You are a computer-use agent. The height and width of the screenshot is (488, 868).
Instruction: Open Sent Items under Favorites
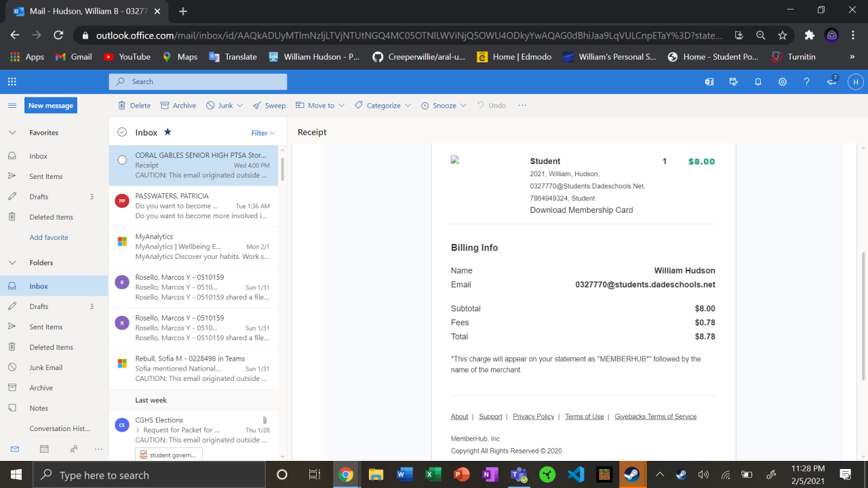pos(45,176)
